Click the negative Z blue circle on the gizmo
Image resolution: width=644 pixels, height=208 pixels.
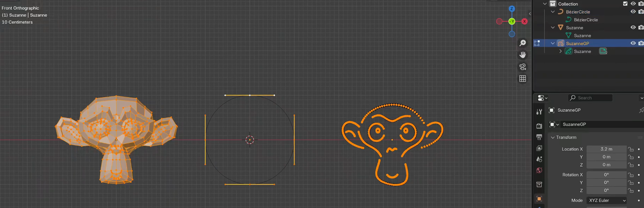tap(512, 34)
